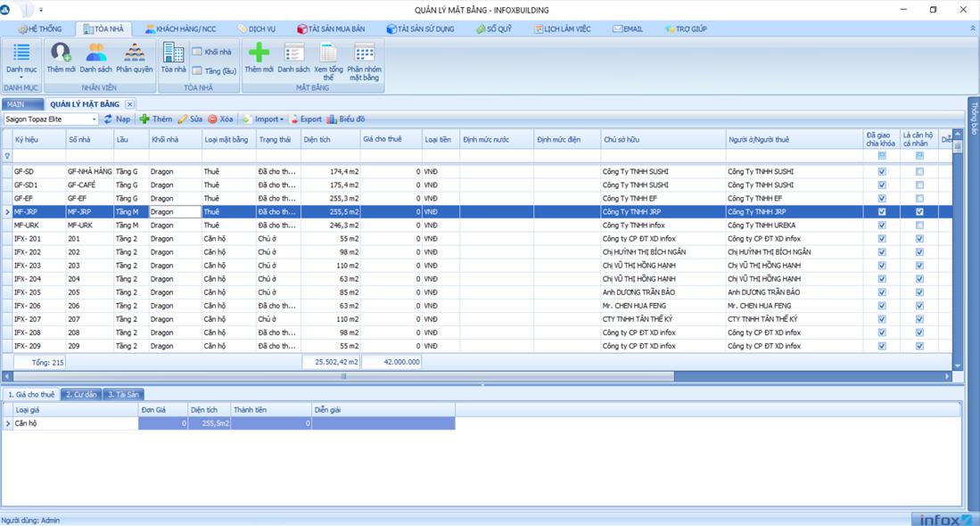The width and height of the screenshot is (980, 526).
Task: Click the Ký hiệu column filter field
Action: pos(38,155)
